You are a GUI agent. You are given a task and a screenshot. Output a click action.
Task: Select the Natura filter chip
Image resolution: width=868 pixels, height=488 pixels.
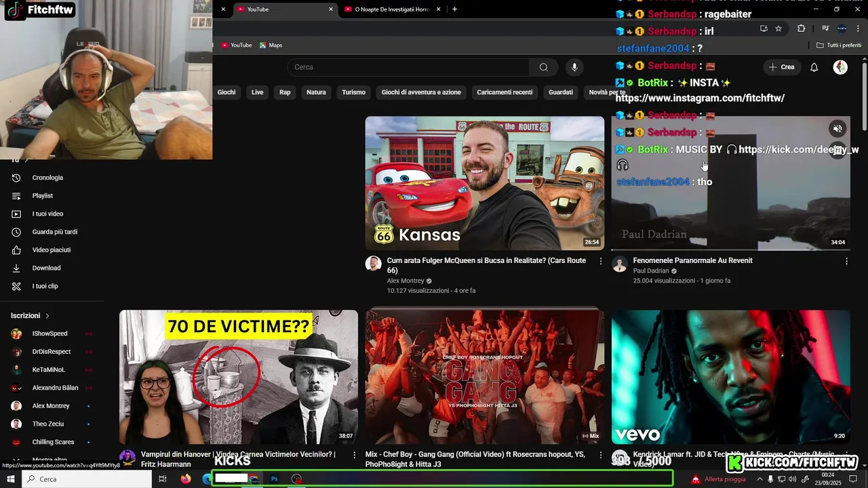(x=316, y=92)
